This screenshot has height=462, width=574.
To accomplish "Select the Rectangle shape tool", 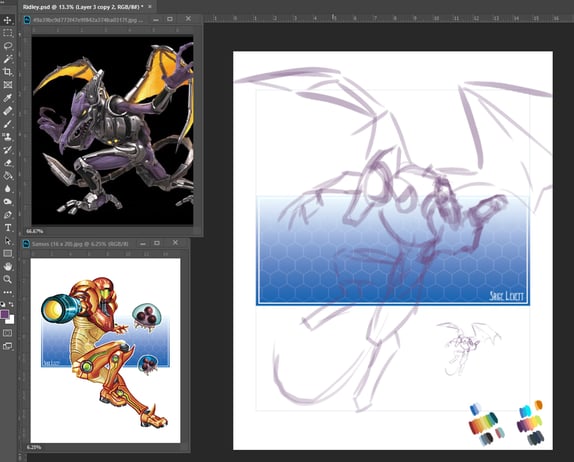I will click(x=7, y=253).
